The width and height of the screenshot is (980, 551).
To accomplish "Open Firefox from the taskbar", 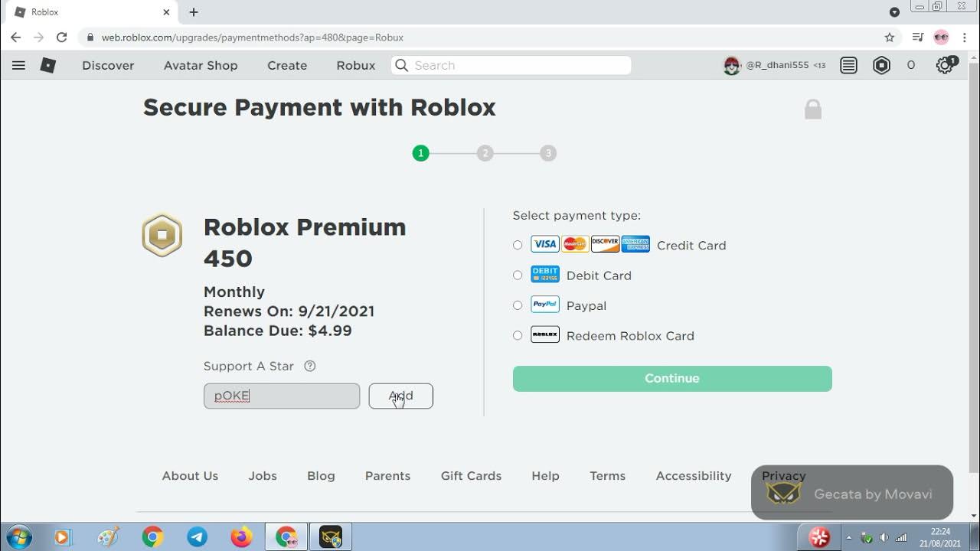I will coord(241,537).
